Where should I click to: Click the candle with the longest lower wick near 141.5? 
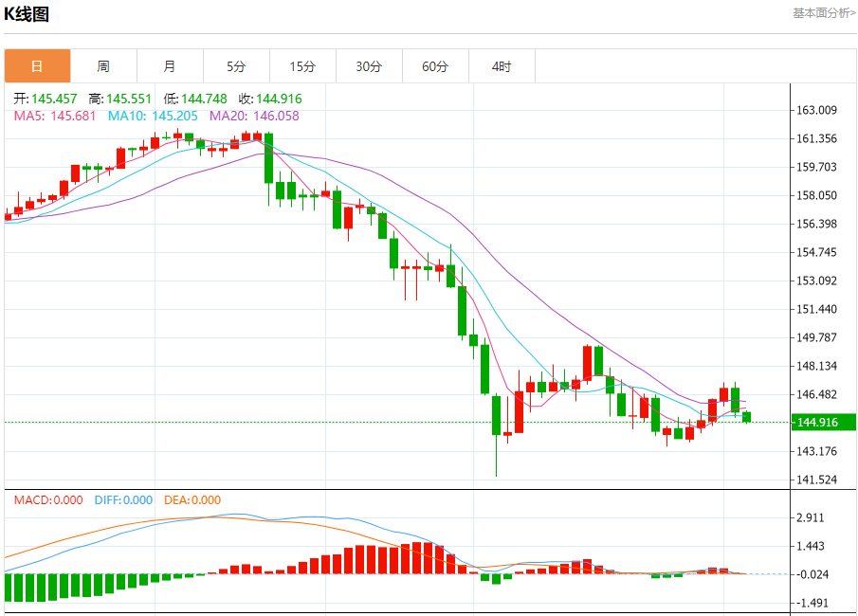click(496, 434)
